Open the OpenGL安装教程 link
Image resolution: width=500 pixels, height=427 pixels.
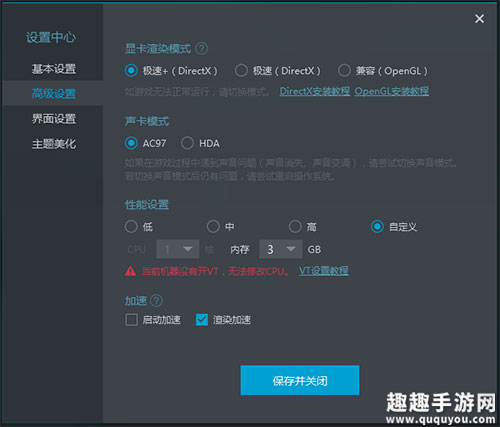point(392,91)
